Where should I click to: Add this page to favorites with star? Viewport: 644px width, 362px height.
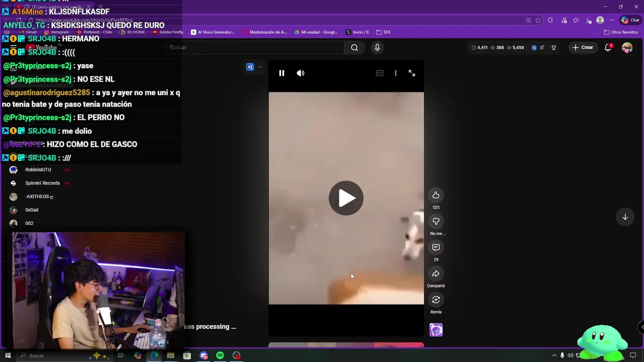click(x=538, y=20)
